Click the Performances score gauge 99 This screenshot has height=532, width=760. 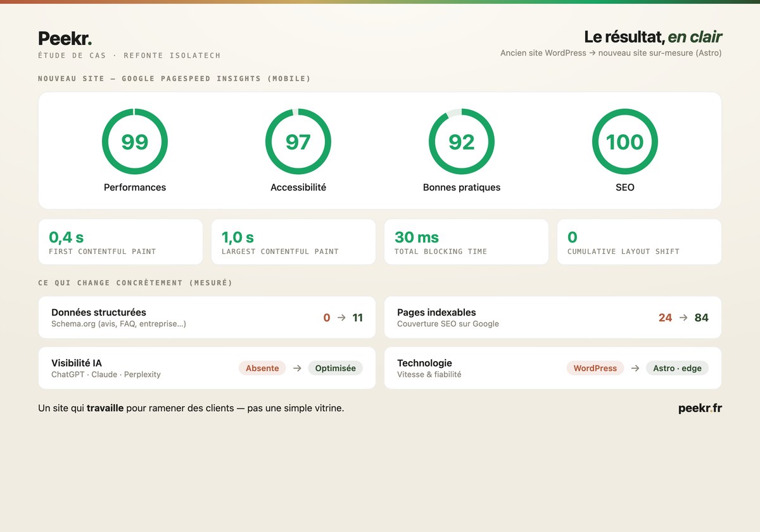[135, 142]
